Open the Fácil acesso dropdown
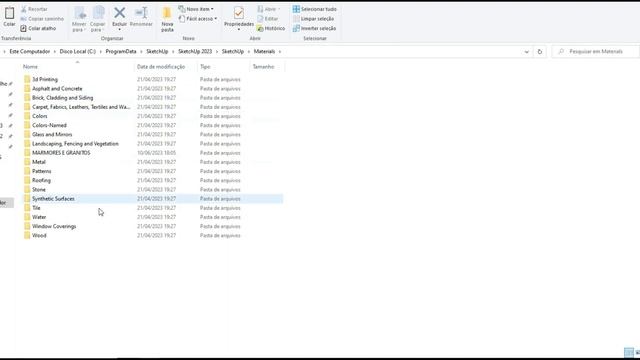This screenshot has width=640, height=360. click(x=198, y=19)
